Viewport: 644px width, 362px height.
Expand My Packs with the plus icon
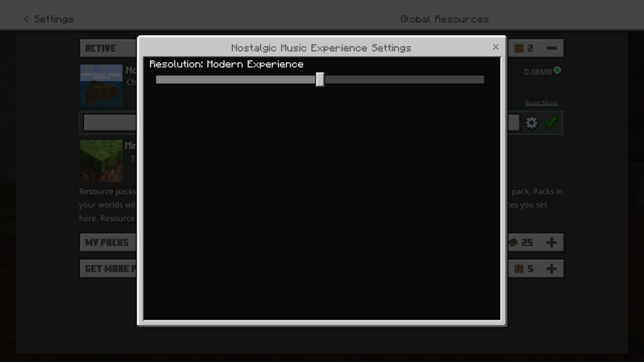pyautogui.click(x=551, y=242)
